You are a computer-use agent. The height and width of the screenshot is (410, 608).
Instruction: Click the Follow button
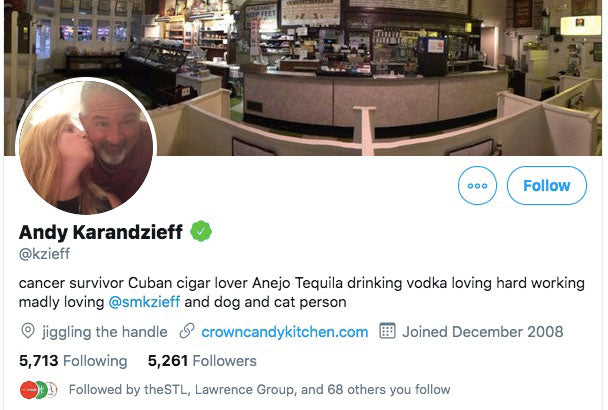click(547, 185)
